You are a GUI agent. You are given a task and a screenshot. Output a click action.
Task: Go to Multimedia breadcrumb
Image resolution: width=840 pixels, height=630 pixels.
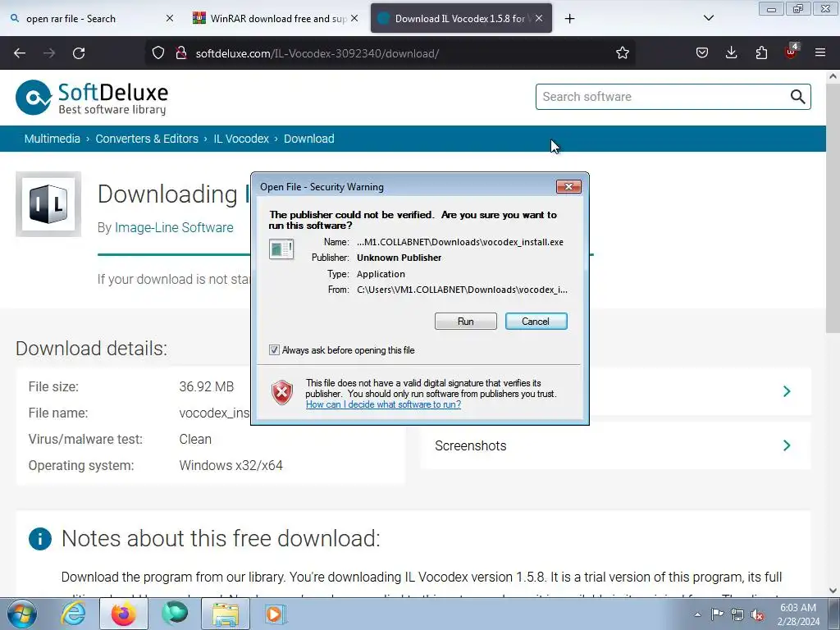point(52,139)
